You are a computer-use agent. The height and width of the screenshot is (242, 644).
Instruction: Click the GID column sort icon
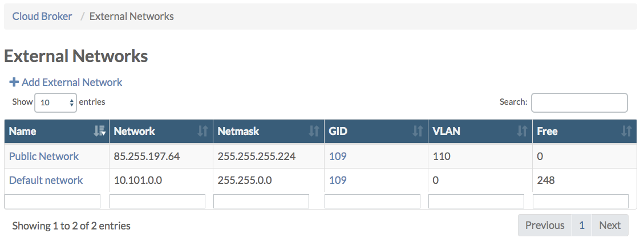(418, 132)
